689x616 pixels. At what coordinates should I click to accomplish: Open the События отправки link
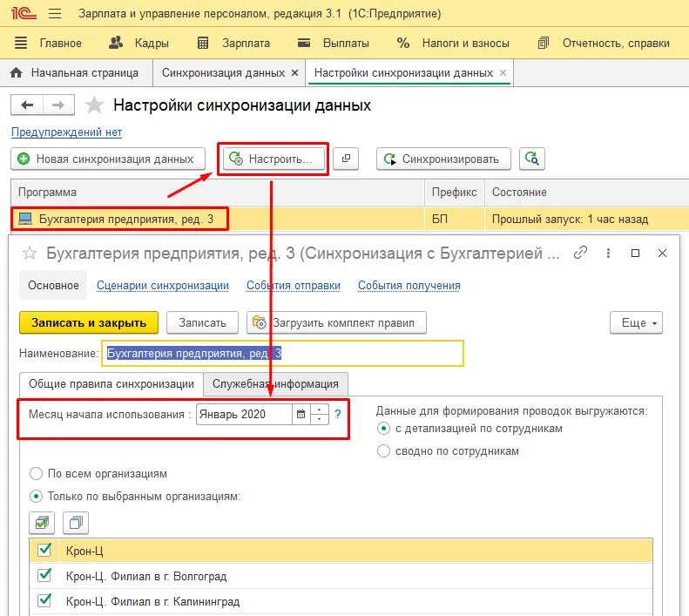tap(293, 286)
